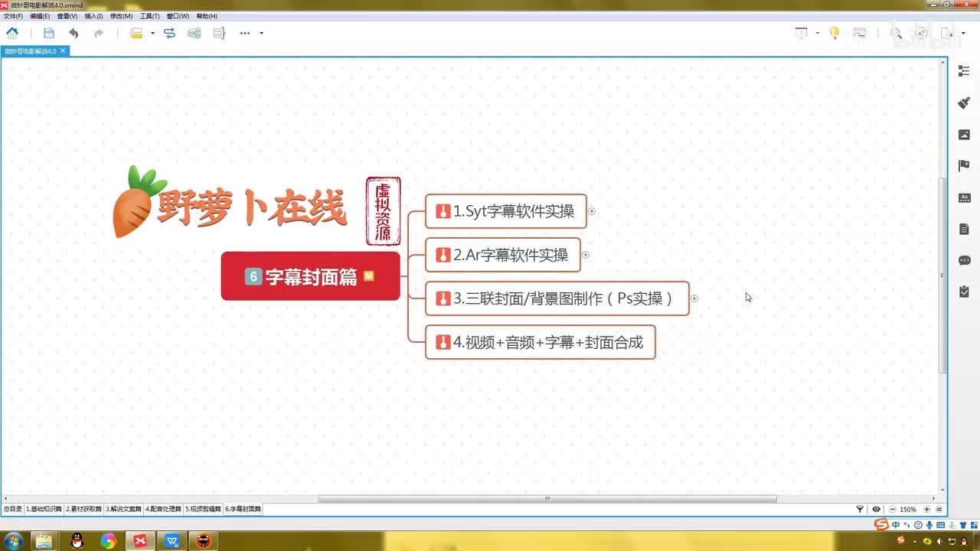Viewport: 980px width, 551px height.
Task: Click the horizontal scrollbar thumb
Action: 547,498
